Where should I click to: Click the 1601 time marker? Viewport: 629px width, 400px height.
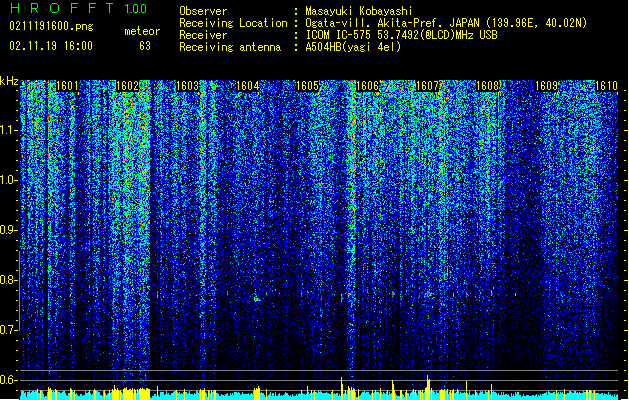point(67,86)
